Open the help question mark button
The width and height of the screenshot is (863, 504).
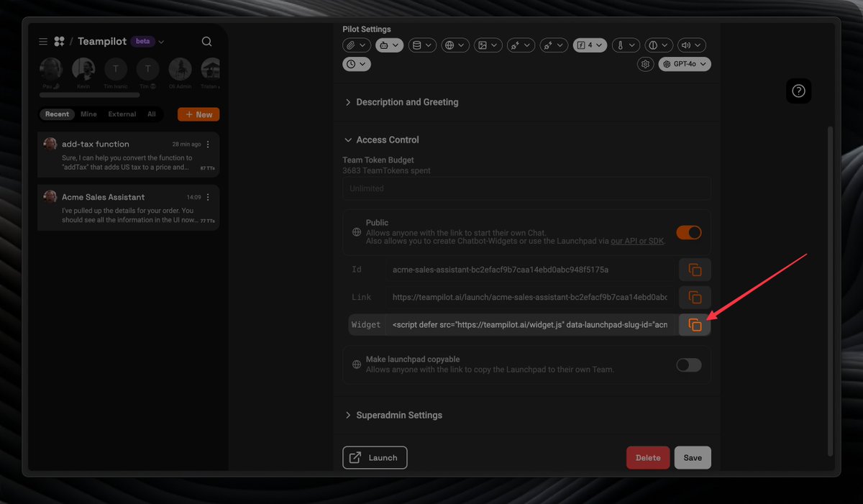[798, 91]
